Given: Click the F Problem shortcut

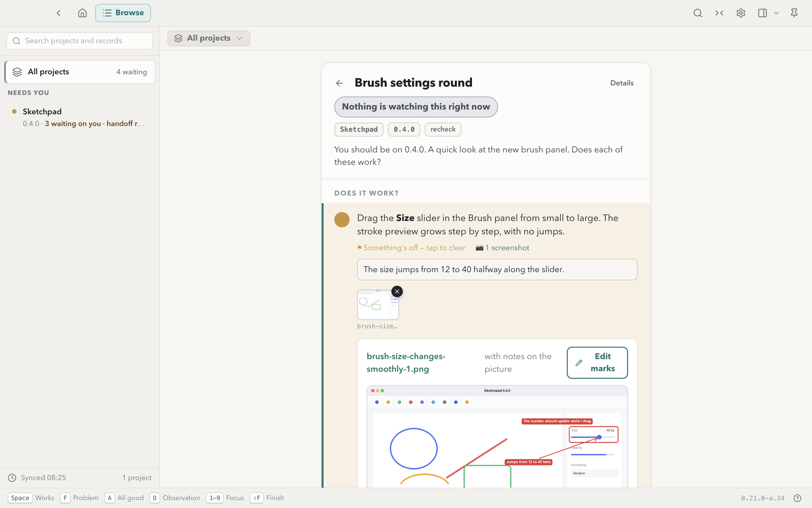Looking at the screenshot, I should (x=79, y=498).
